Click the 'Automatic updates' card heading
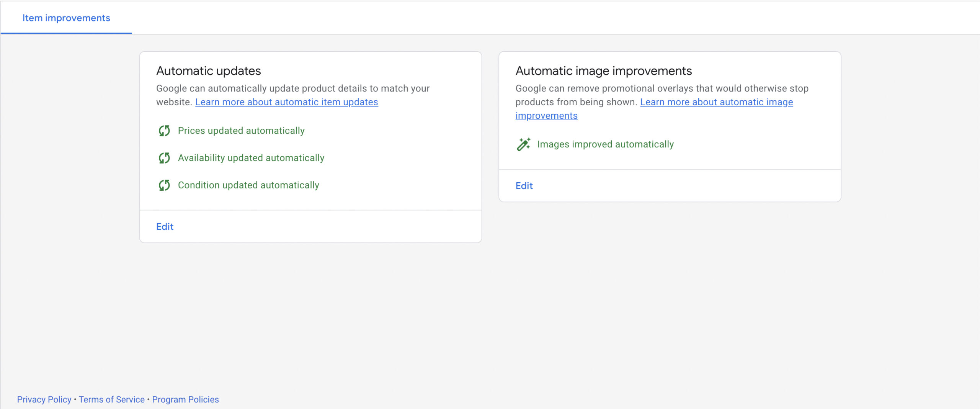The image size is (980, 409). coord(209,71)
